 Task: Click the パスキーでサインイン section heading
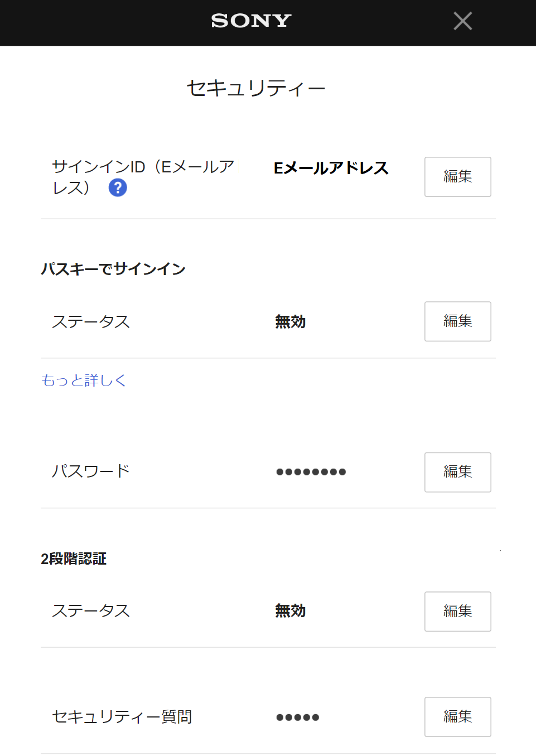point(113,269)
